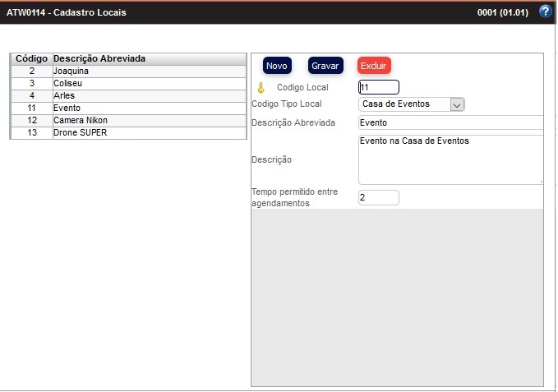558x392 pixels.
Task: Edit the Descrição Abreviada field
Action: [450, 122]
